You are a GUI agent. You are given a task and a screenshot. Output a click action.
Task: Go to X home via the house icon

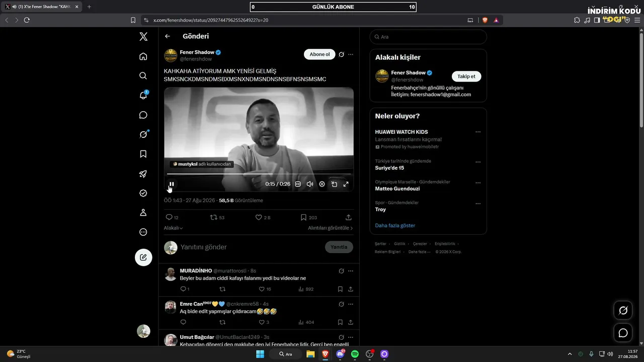point(143,56)
